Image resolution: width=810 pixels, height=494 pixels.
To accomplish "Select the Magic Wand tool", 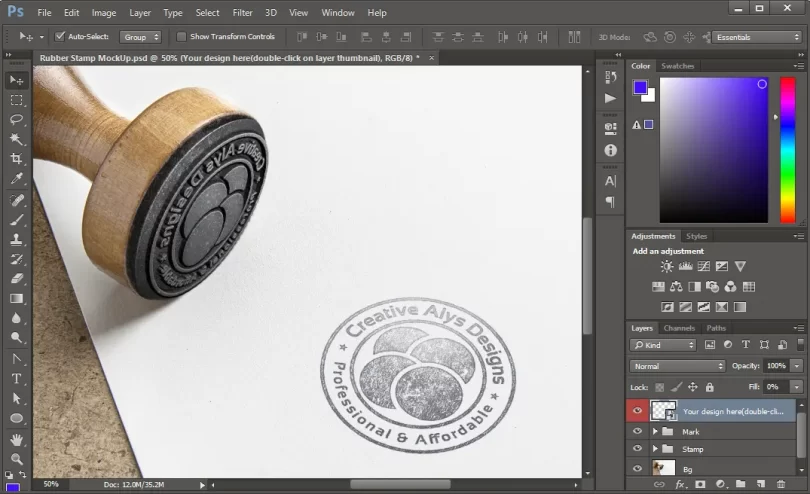I will (17, 139).
